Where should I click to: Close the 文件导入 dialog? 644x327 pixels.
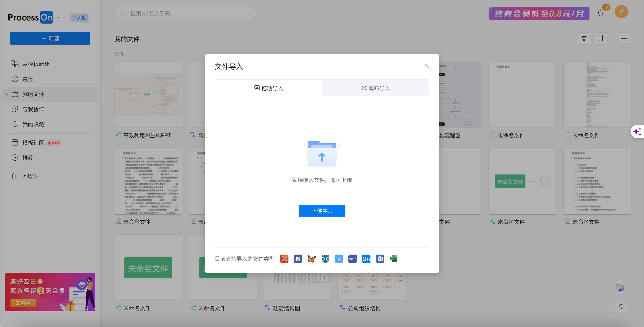(x=427, y=66)
